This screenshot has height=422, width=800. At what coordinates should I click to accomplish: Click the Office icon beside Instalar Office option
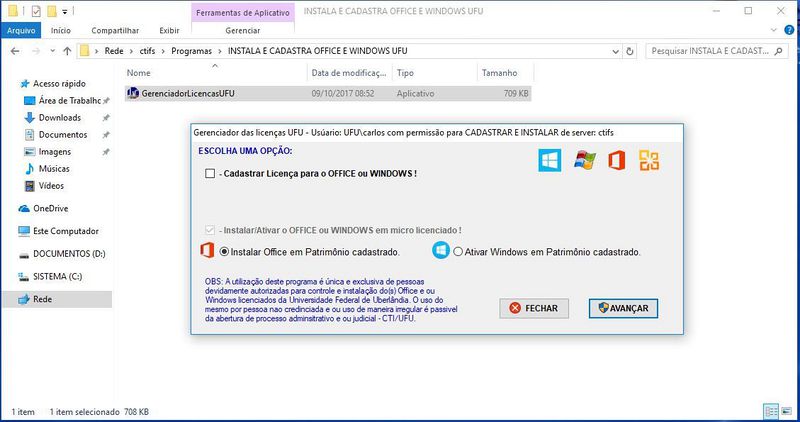(x=207, y=251)
